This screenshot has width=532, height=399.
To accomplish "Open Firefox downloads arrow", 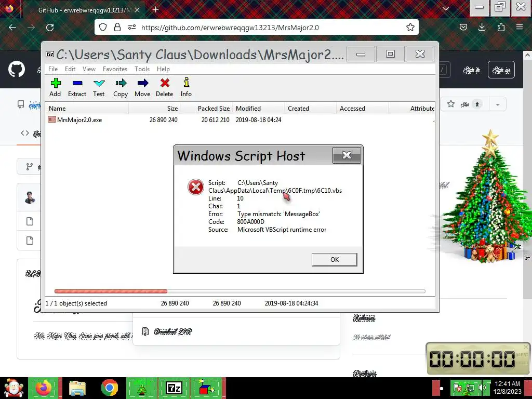I will tap(482, 27).
